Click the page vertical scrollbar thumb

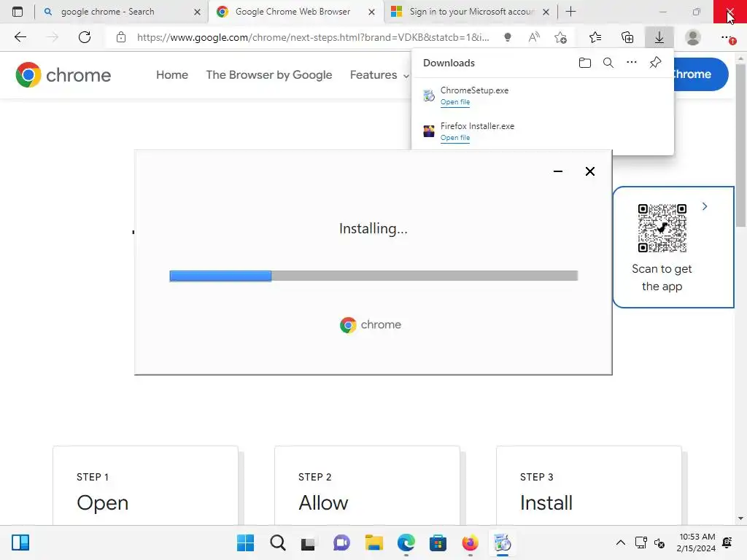740,145
